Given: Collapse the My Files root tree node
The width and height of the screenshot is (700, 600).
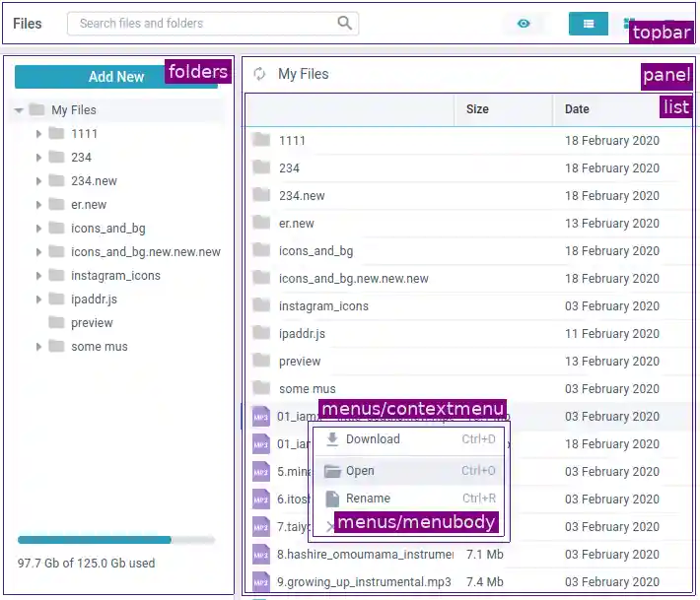Looking at the screenshot, I should click(19, 109).
